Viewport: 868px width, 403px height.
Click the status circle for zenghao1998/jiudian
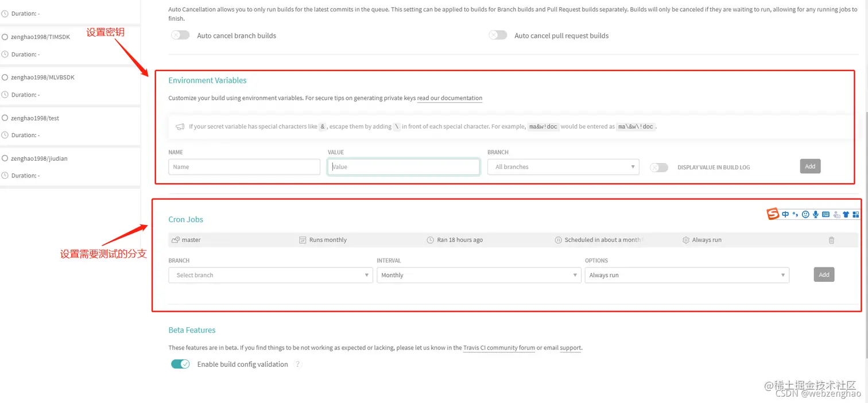(x=5, y=158)
